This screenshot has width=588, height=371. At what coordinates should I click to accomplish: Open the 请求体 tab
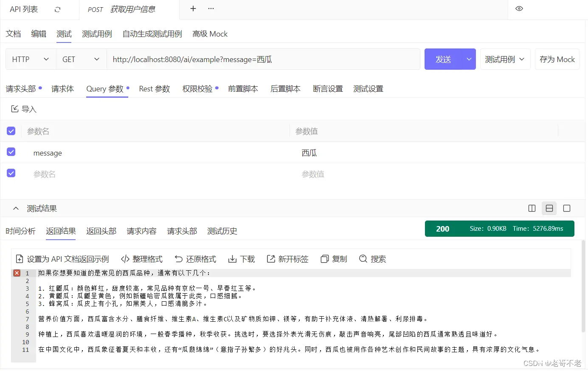tap(62, 89)
